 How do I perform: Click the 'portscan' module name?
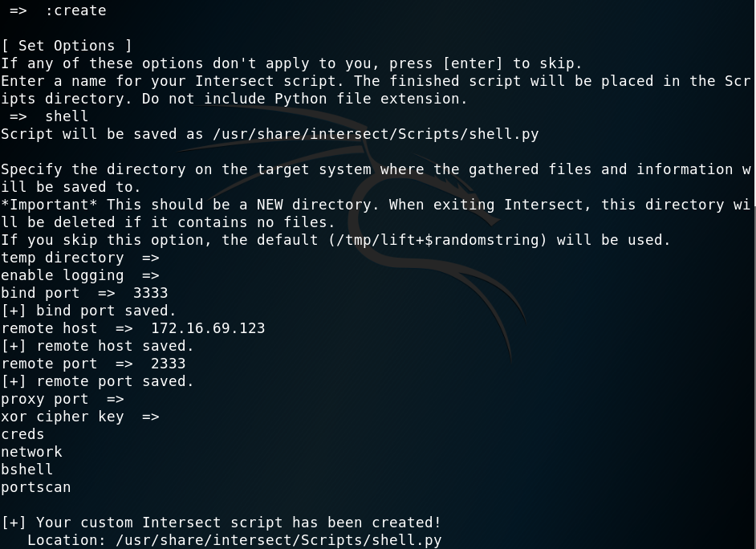click(x=35, y=487)
